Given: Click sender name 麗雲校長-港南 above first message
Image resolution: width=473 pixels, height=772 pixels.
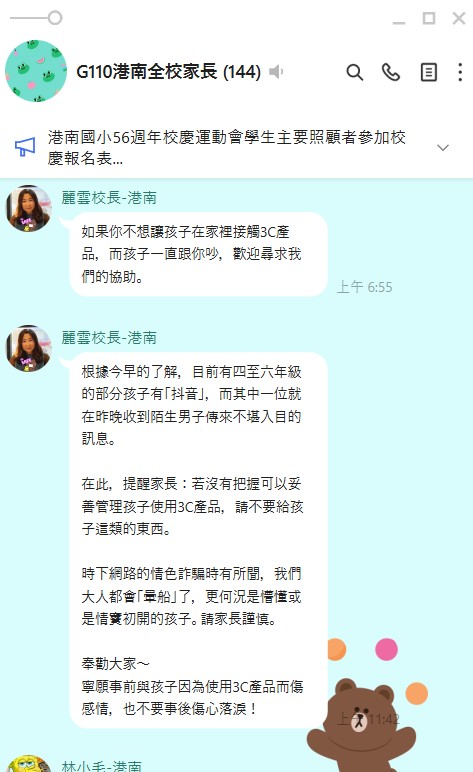Looking at the screenshot, I should click(109, 198).
